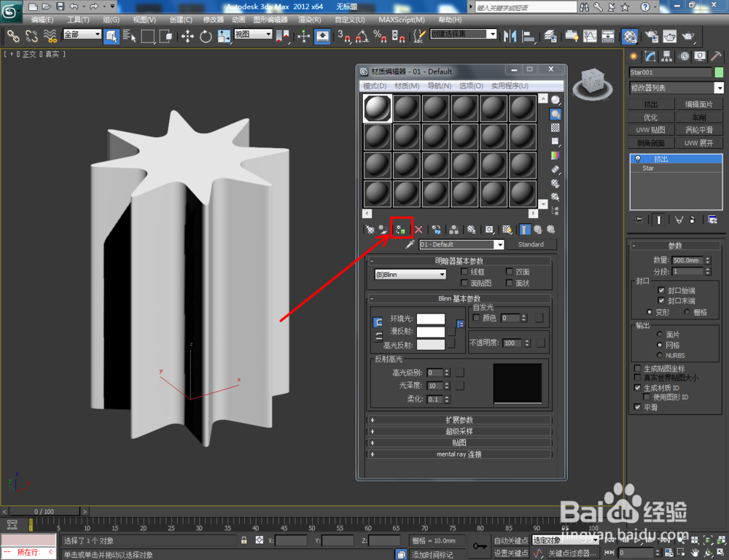Toggle the 挤出 modifier lightbulb visibility
This screenshot has height=560, width=729.
(639, 158)
